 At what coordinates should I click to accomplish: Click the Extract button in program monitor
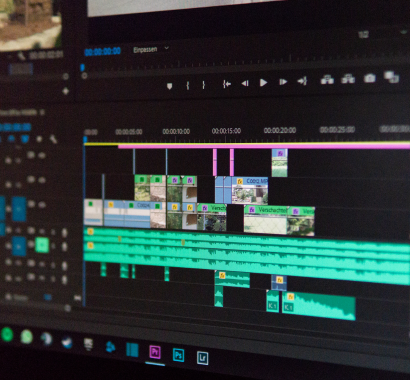[x=348, y=79]
